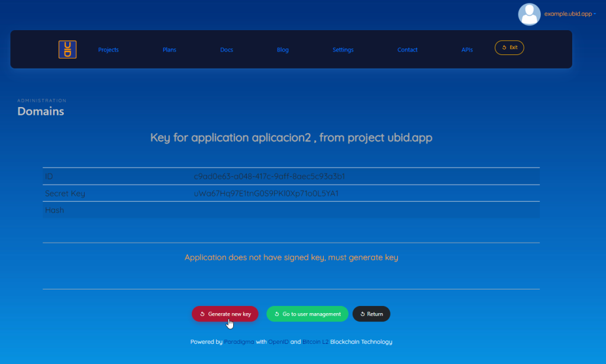Open the Projects menu item
The image size is (606, 364).
click(x=108, y=50)
